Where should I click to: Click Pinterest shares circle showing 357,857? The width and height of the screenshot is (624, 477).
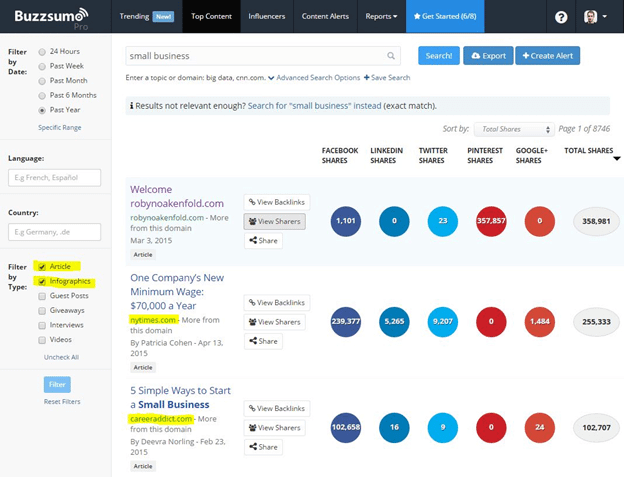click(x=491, y=221)
